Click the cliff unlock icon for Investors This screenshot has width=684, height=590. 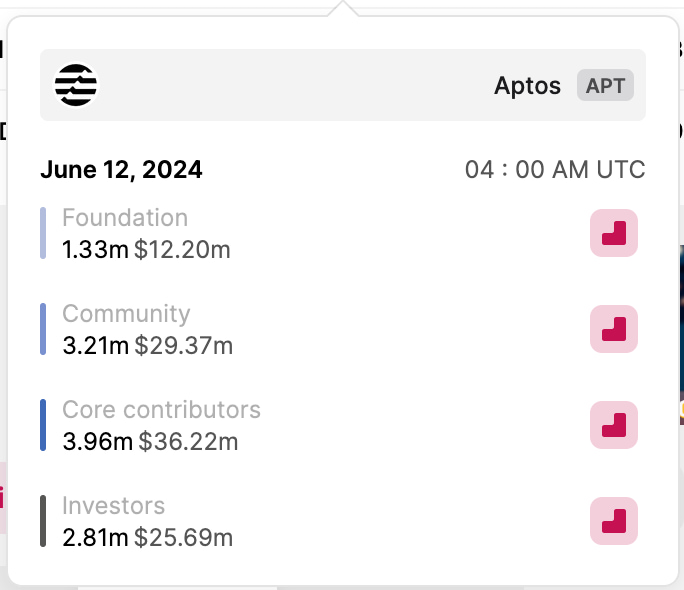point(614,521)
